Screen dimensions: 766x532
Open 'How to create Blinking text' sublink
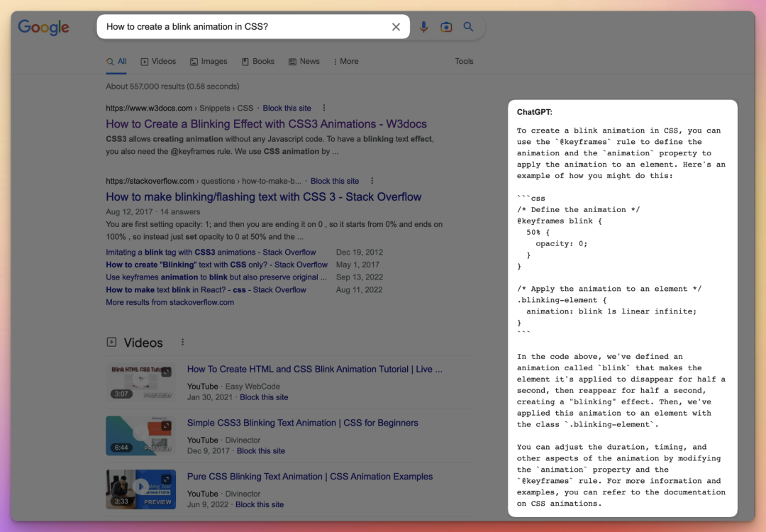(216, 265)
